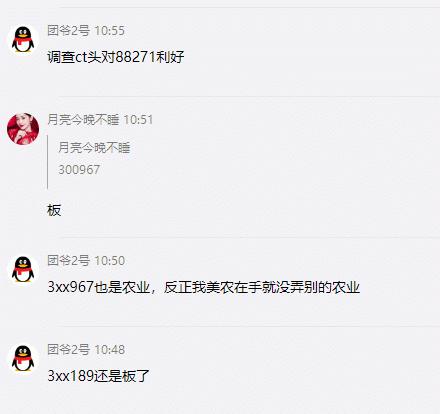This screenshot has height=414, width=440.
Task: Jump to quoted message 300967
Action: click(79, 170)
